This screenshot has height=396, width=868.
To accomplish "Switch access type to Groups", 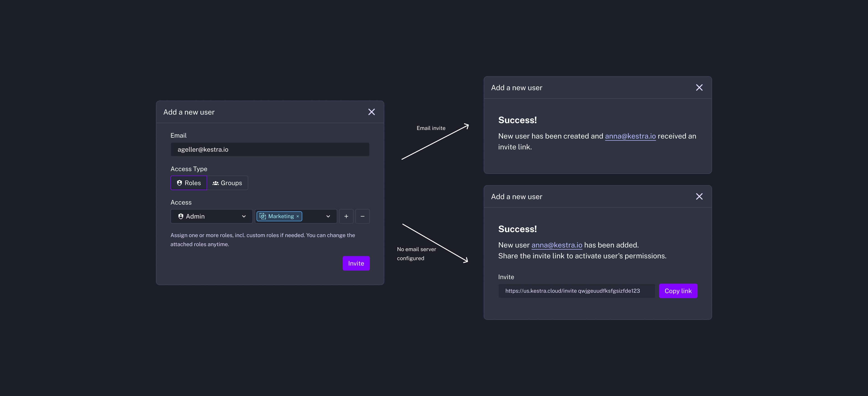I will click(x=227, y=183).
